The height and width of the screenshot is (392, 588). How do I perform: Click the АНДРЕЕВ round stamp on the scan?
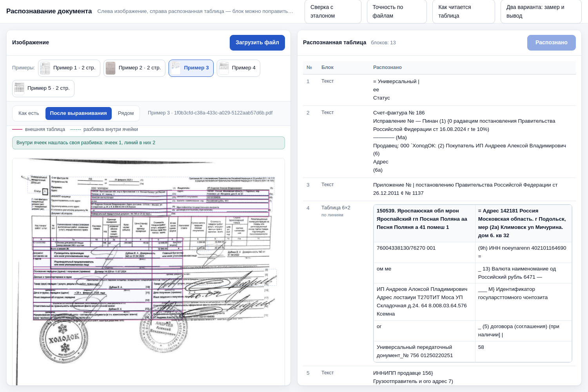[163, 329]
